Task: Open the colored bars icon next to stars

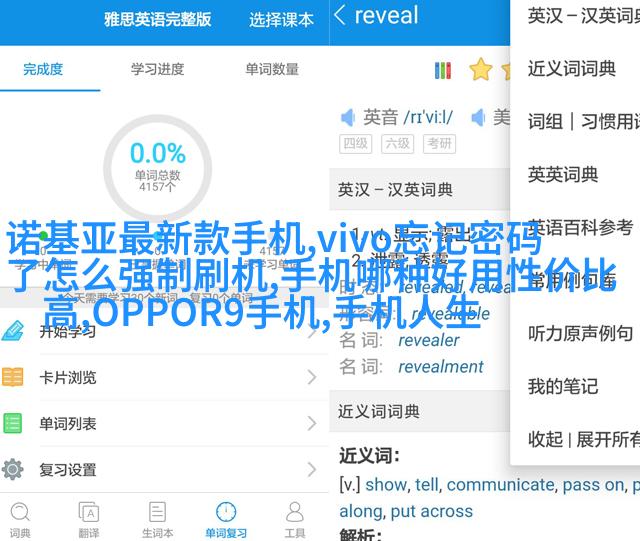Action: (x=443, y=70)
